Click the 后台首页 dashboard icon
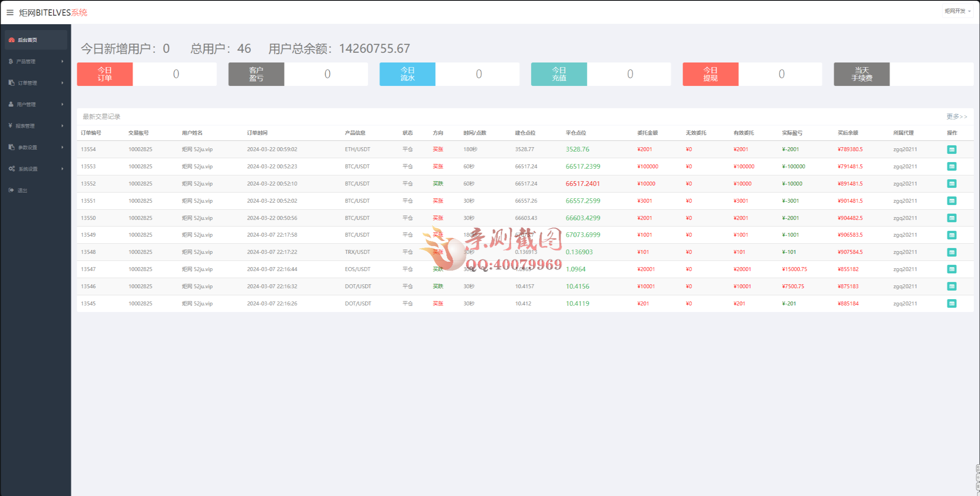Screen dimensions: 980x496 click(x=12, y=40)
